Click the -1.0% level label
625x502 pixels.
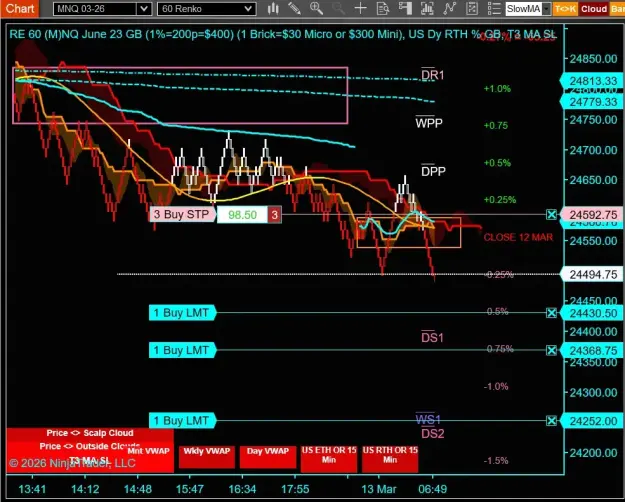496,386
